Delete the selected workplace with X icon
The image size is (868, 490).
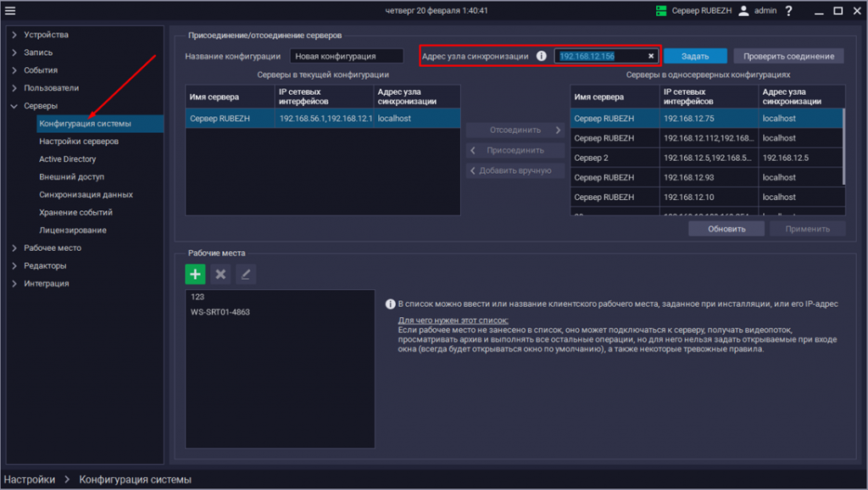[220, 274]
